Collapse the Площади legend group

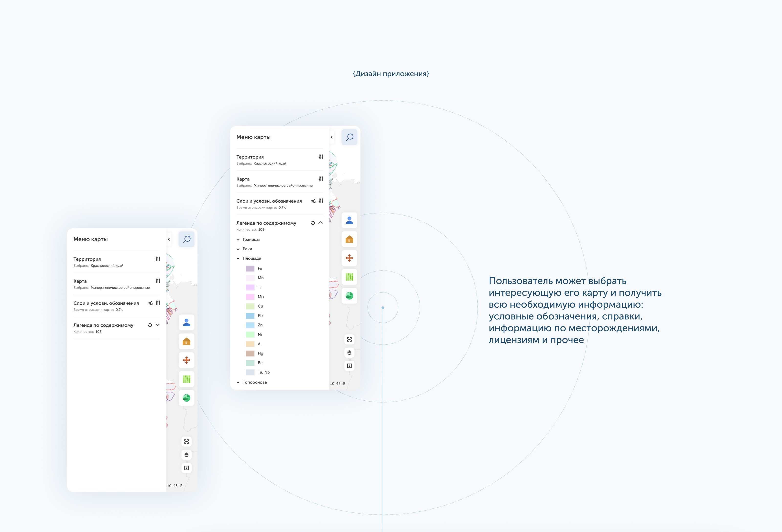pyautogui.click(x=238, y=259)
